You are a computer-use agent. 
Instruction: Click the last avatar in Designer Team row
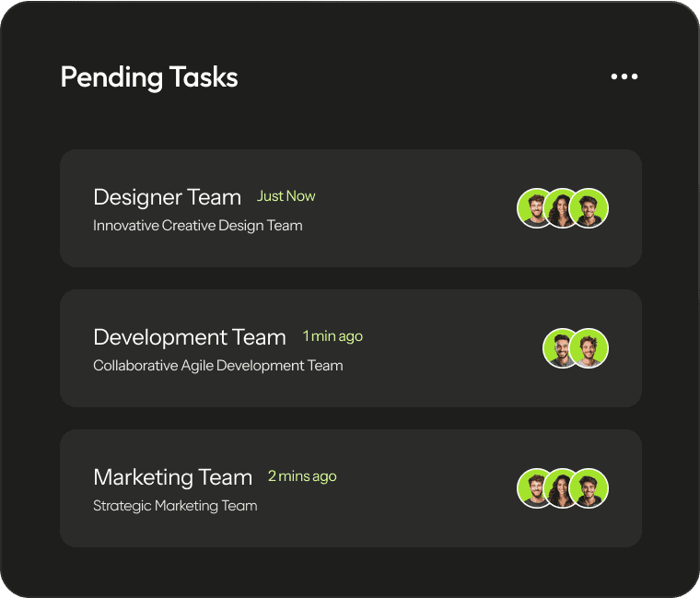pyautogui.click(x=589, y=208)
